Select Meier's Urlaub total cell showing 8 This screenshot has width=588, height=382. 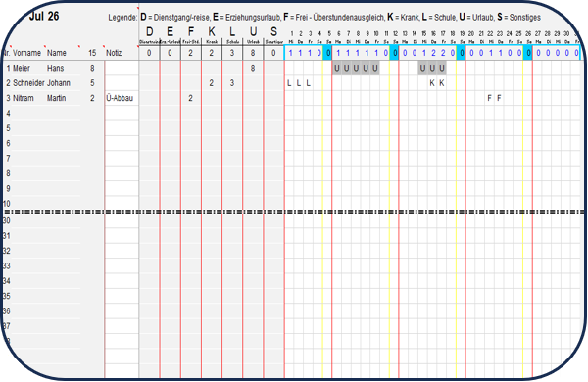[253, 69]
